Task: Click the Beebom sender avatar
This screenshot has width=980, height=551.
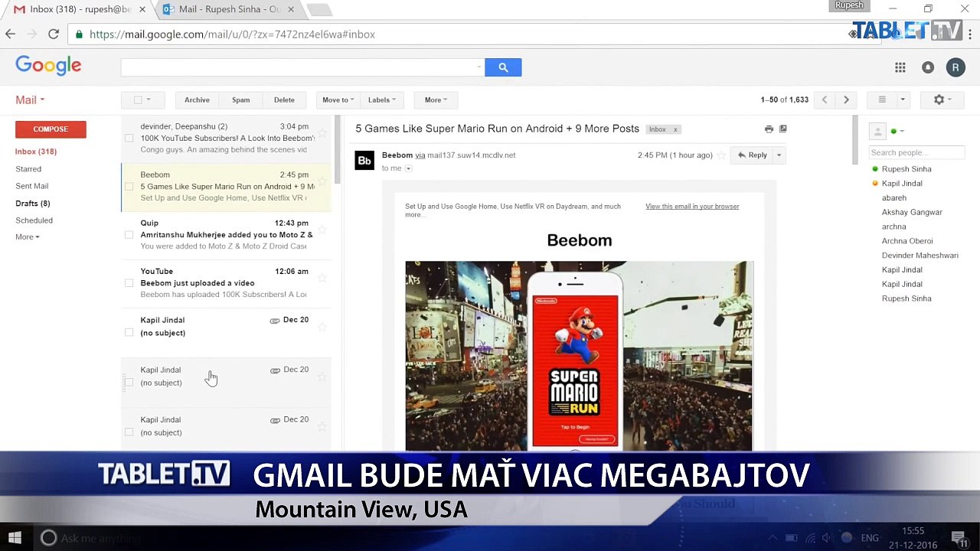Action: coord(364,160)
